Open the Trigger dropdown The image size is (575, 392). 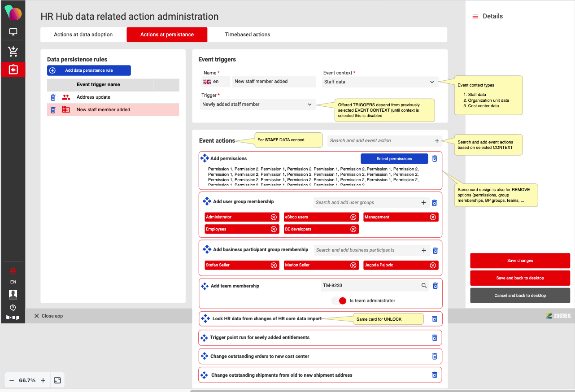click(257, 105)
